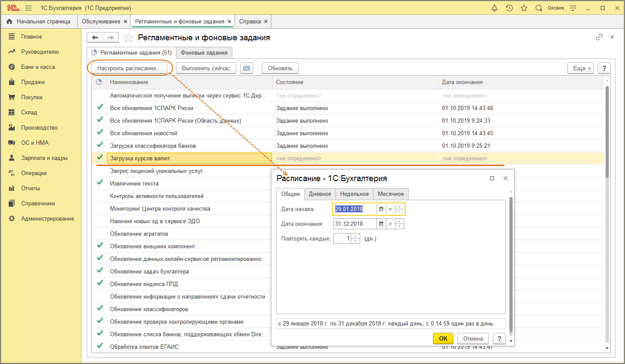Open history clock icon in title bar
The height and width of the screenshot is (364, 625).
tap(509, 8)
